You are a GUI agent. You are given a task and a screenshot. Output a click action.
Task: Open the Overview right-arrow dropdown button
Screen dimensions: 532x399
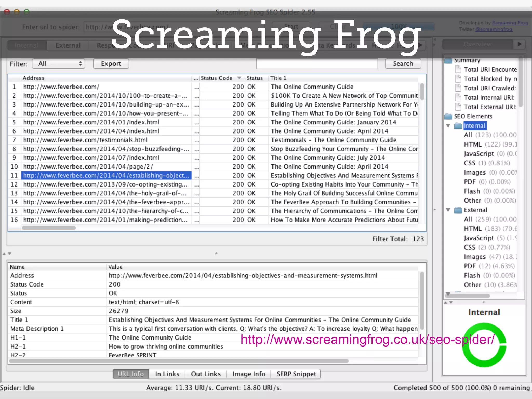pos(519,44)
